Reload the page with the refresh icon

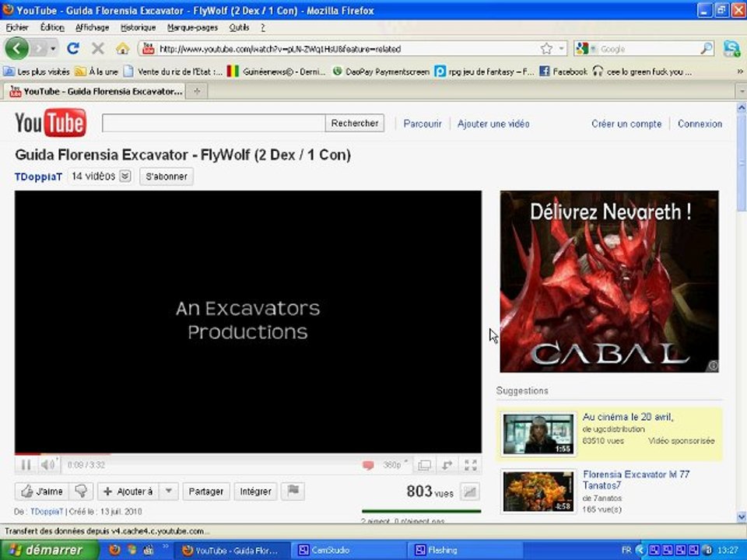pos(73,48)
